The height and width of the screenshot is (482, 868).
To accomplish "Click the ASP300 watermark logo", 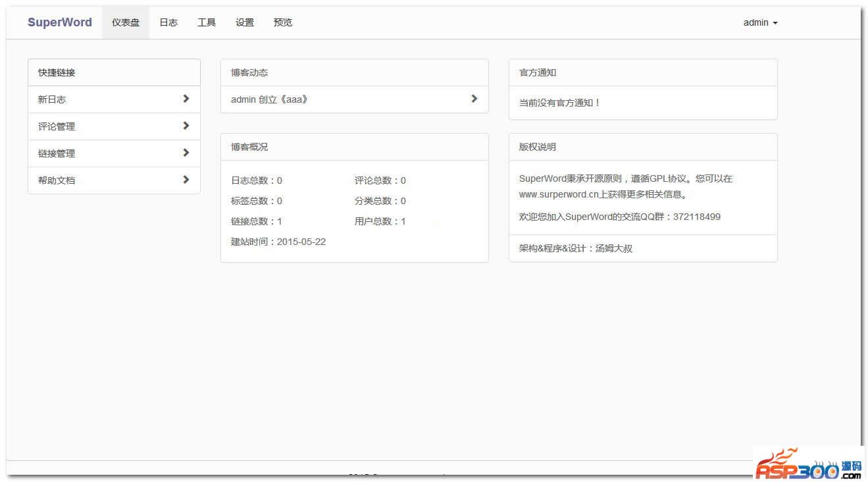I will 808,465.
